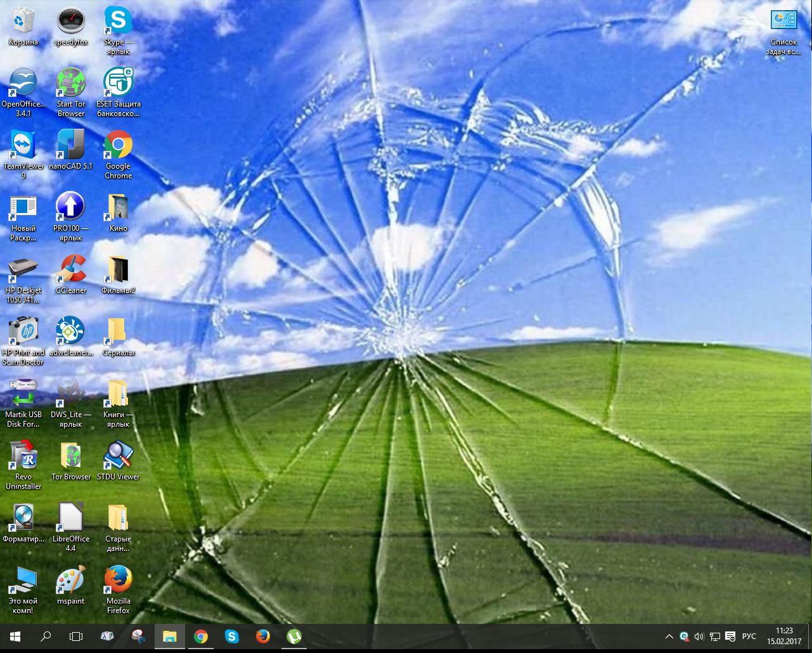812x653 pixels.
Task: Click the Show Desktop strip beside the clock
Action: click(x=810, y=637)
